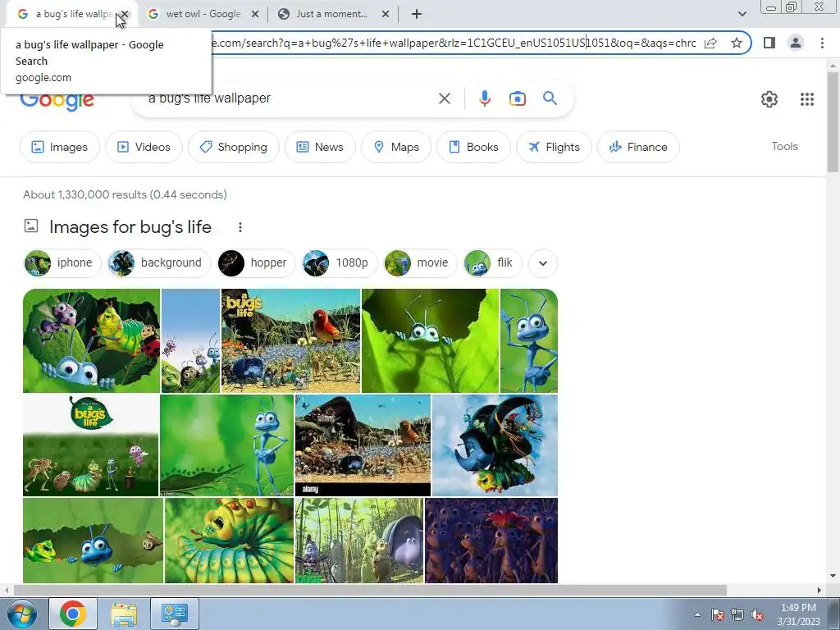The image size is (840, 630).
Task: Expand more image filter chips chevron
Action: coord(543,263)
